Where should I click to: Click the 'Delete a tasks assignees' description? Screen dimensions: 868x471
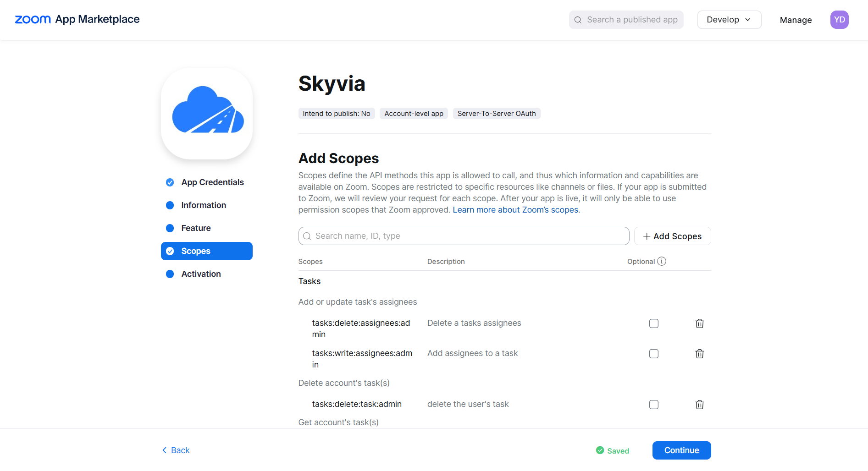point(474,323)
